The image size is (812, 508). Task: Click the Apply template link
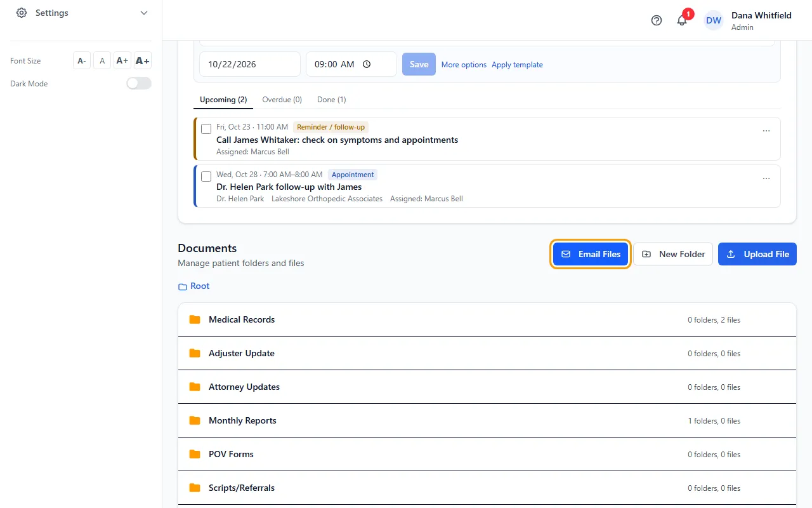tap(517, 65)
